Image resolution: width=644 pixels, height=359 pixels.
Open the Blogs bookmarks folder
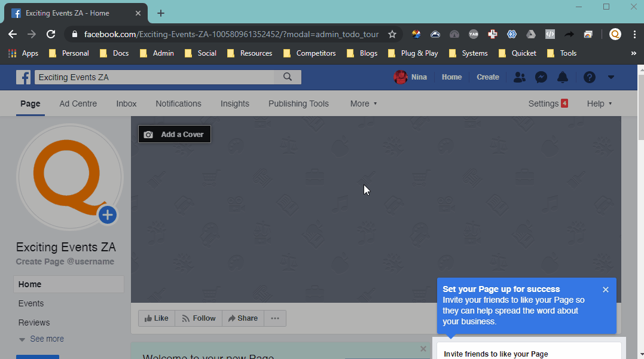coord(362,53)
